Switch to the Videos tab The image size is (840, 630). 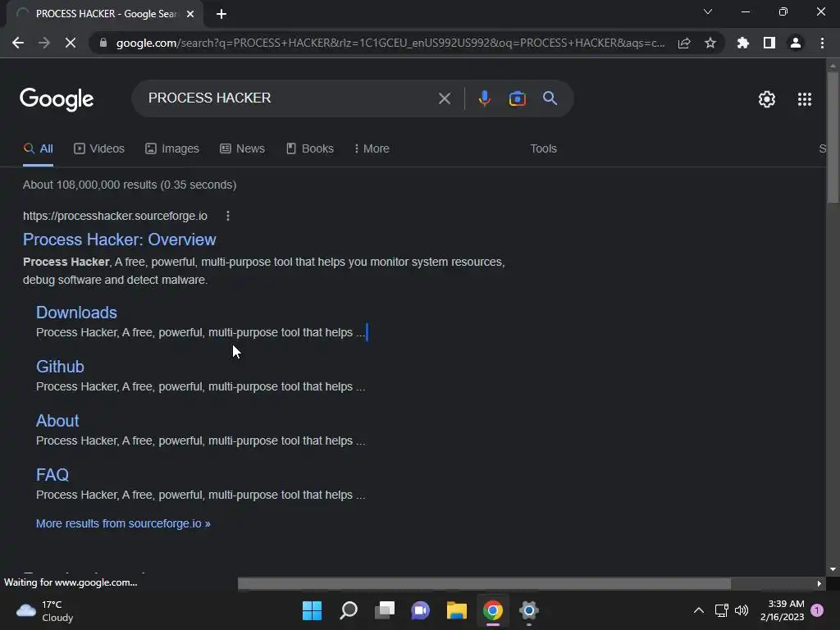pos(99,148)
